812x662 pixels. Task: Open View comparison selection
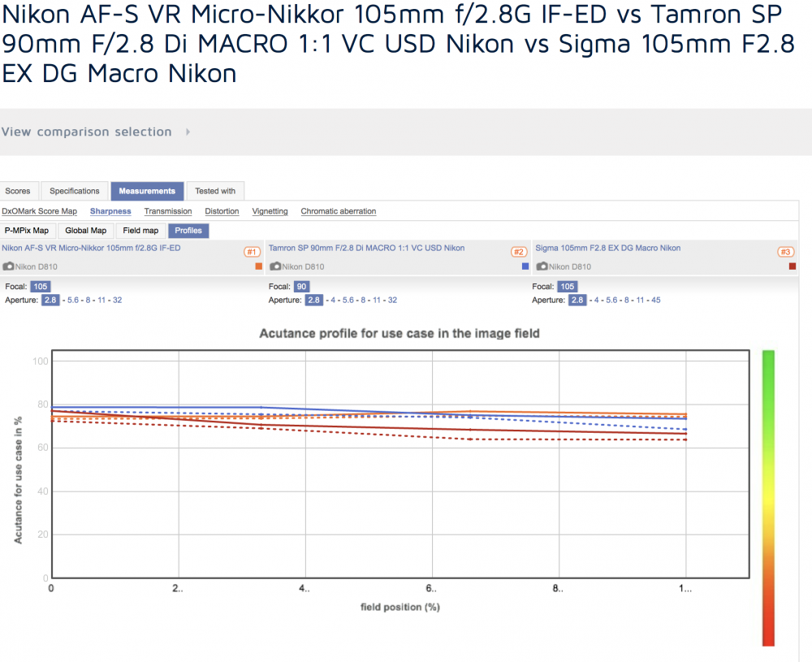87,132
